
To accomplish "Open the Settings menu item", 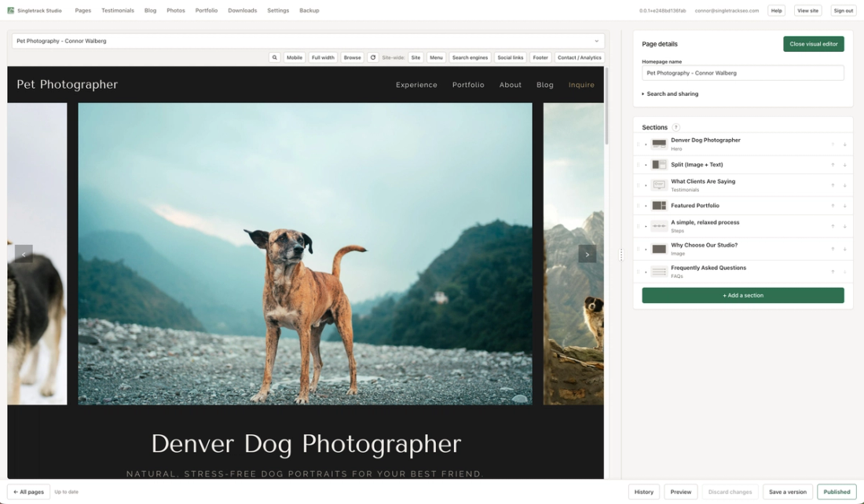I will click(278, 10).
